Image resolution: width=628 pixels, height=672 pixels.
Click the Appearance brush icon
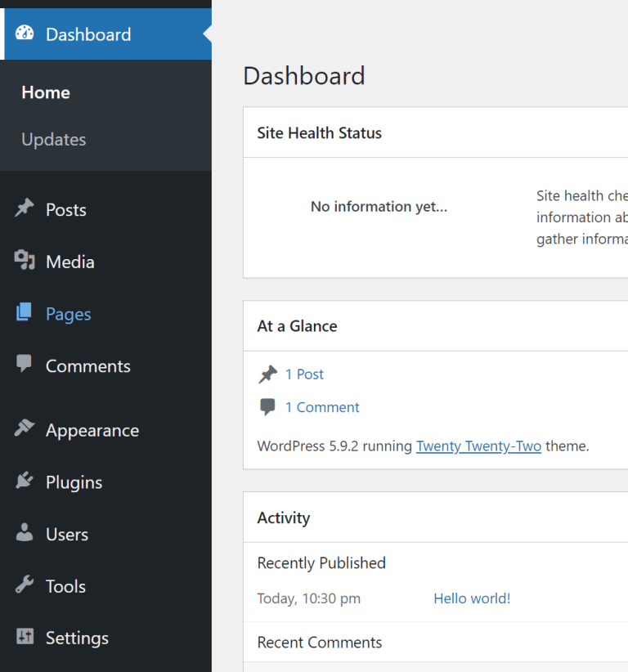(x=25, y=429)
